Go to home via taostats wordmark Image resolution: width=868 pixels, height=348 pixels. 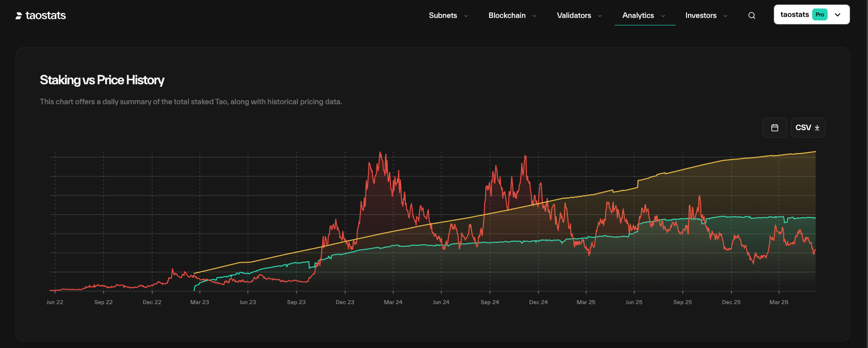46,15
